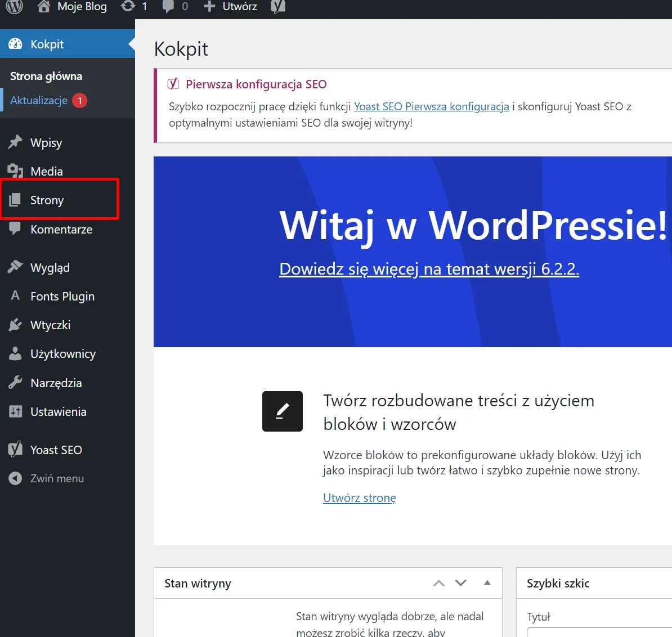672x637 pixels.
Task: Click the Wygląd paintbrush icon
Action: click(x=15, y=267)
